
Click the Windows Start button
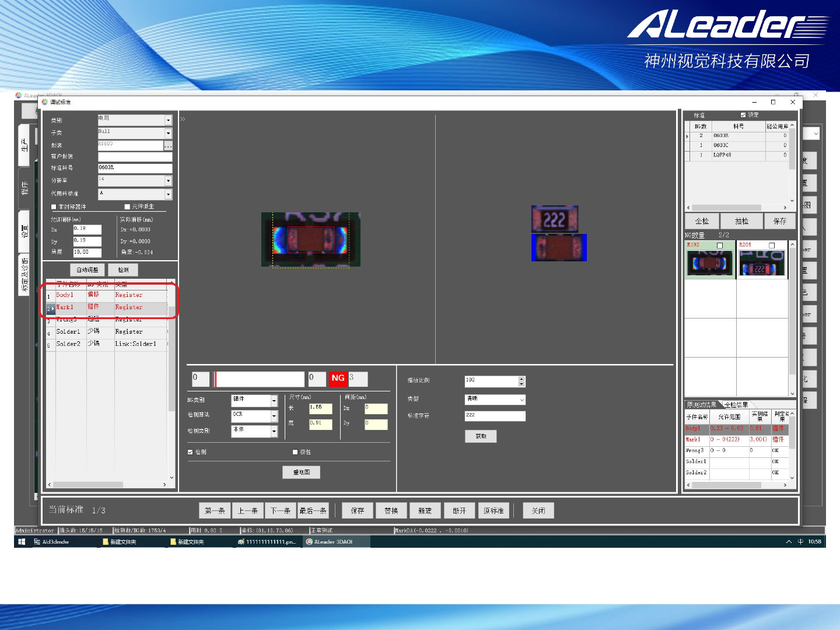click(x=22, y=542)
